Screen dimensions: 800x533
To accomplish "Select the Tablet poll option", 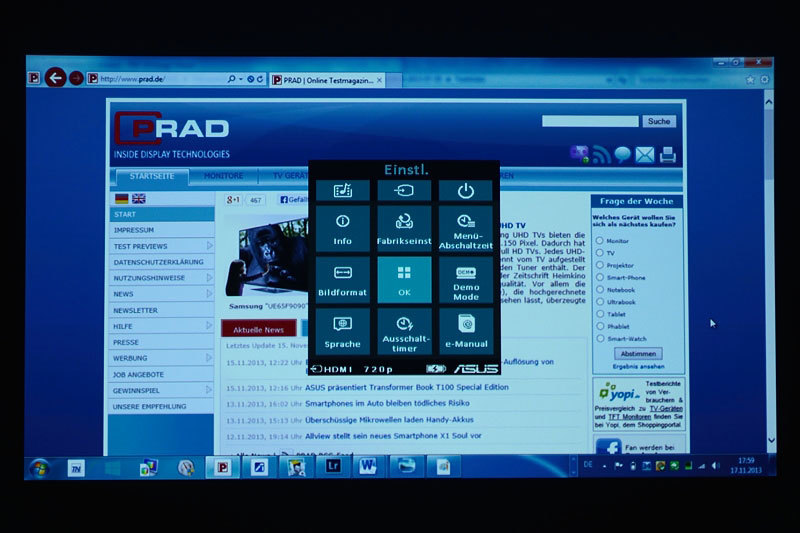I will pos(599,314).
